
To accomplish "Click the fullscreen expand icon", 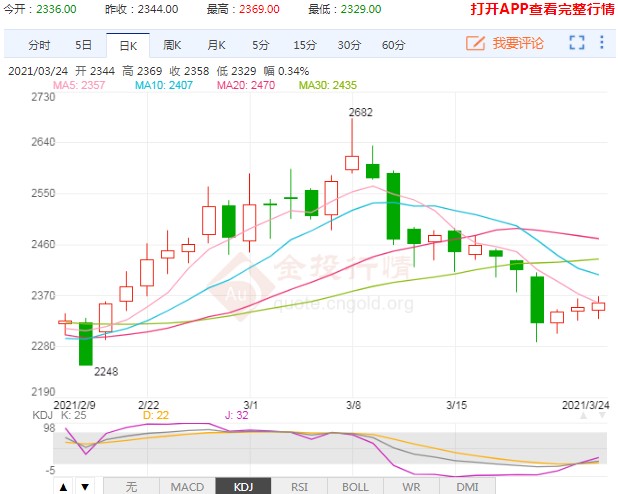I will click(576, 43).
